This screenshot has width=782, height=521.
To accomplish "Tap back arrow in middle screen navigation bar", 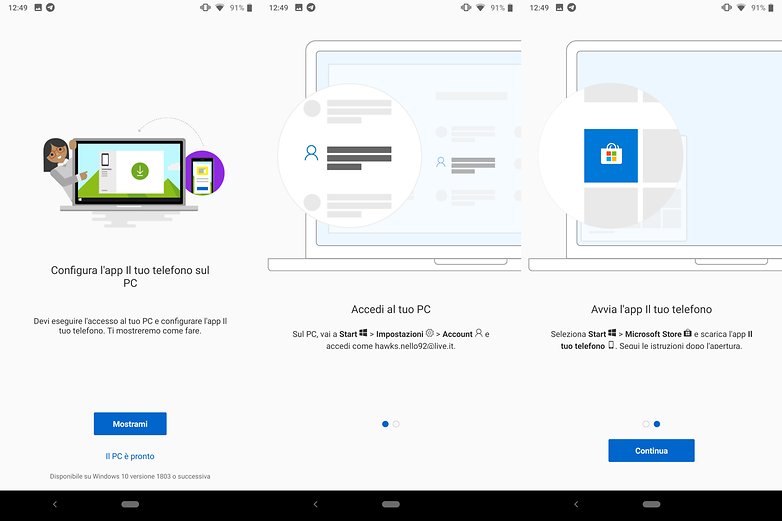I will (x=315, y=505).
